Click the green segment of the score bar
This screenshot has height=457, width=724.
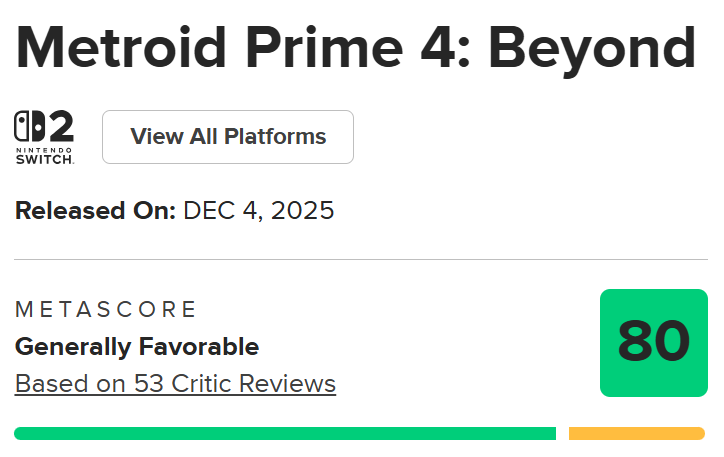coord(285,433)
